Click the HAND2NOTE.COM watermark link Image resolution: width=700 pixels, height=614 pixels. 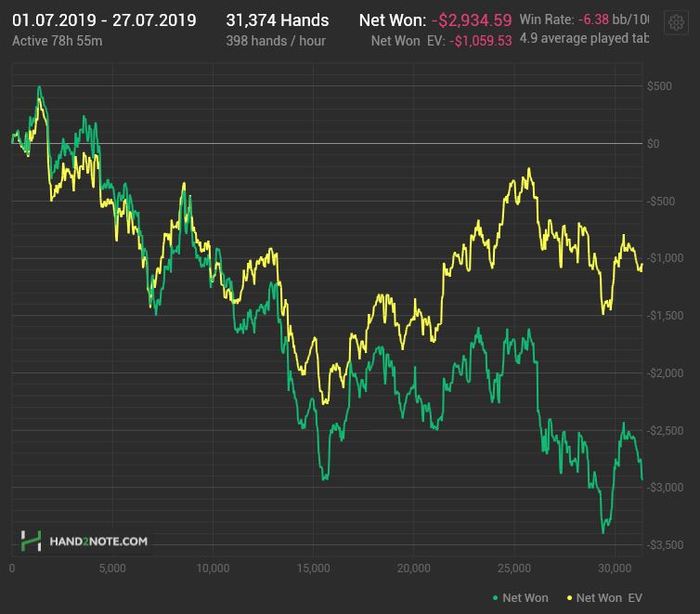point(98,542)
